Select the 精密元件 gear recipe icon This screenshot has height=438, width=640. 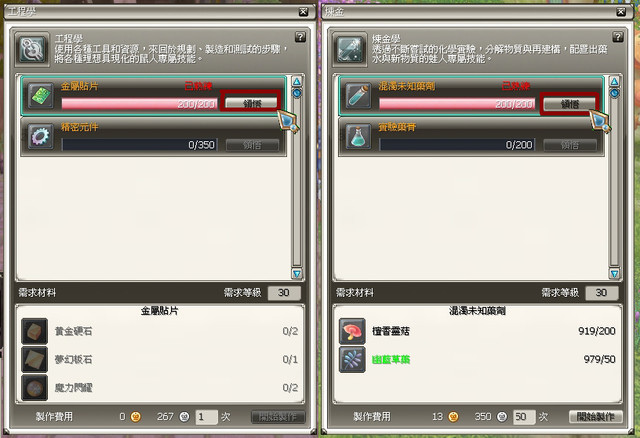(x=41, y=136)
